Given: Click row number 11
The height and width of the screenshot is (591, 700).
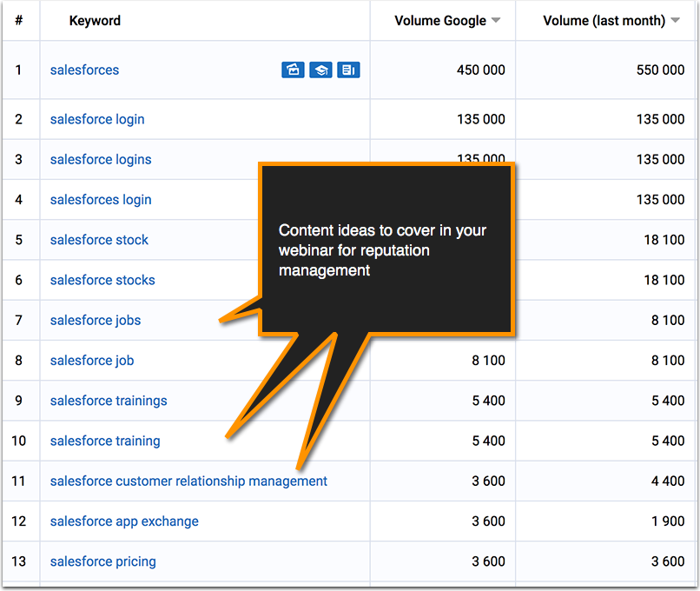Looking at the screenshot, I should (x=18, y=481).
